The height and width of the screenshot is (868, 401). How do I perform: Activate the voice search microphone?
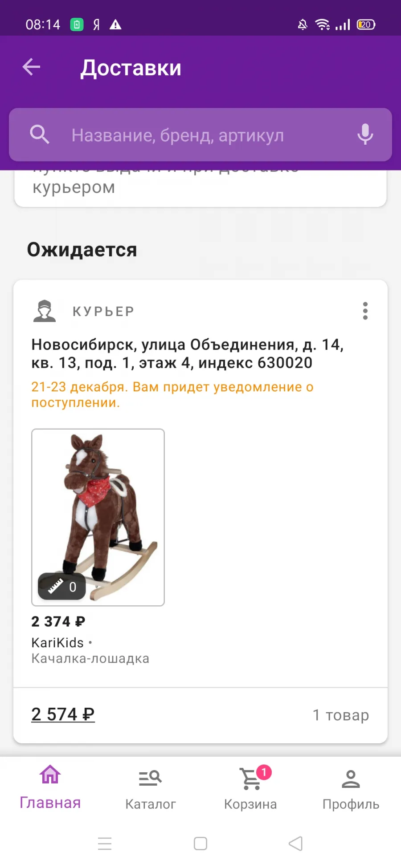point(365,134)
